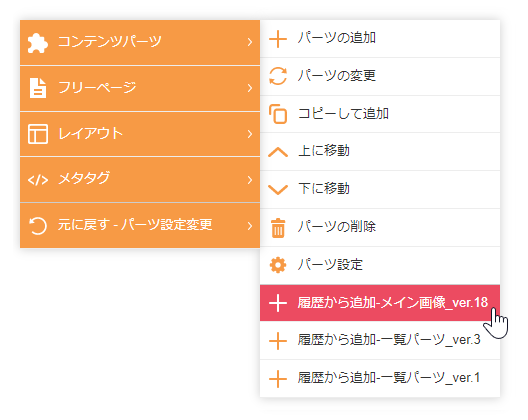Click the refresh arrows icon for パーツの変更
Image resolution: width=528 pixels, height=420 pixels.
(278, 76)
